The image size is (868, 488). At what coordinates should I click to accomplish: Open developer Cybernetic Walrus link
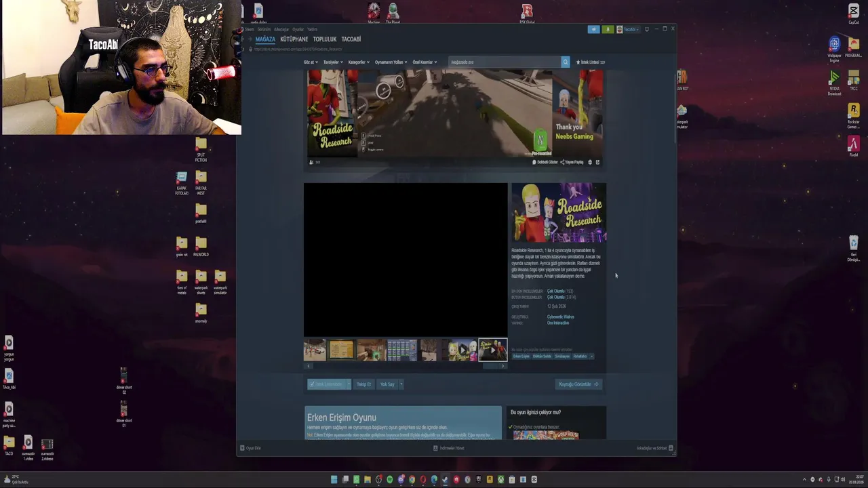pos(561,317)
